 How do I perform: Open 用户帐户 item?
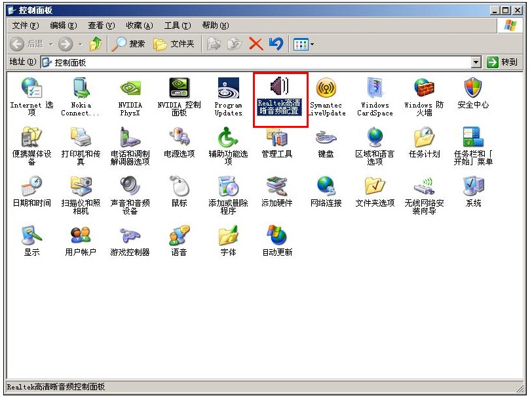pos(81,241)
